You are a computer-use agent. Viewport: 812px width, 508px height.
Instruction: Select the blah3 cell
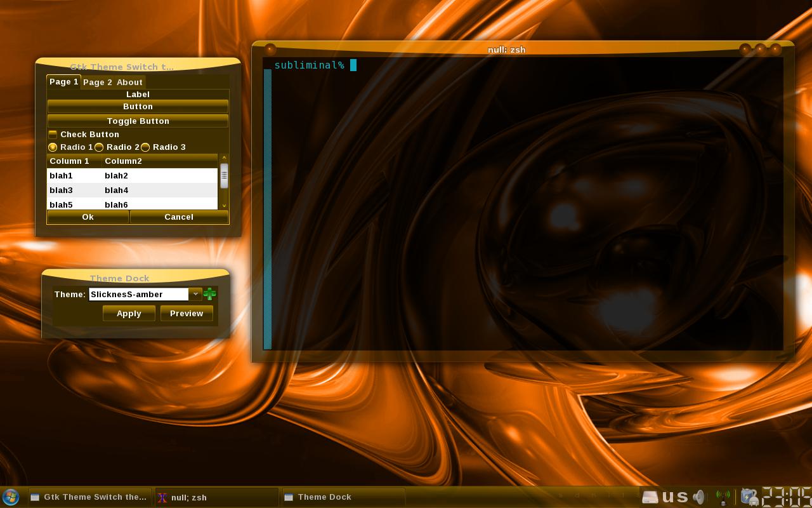pyautogui.click(x=74, y=190)
